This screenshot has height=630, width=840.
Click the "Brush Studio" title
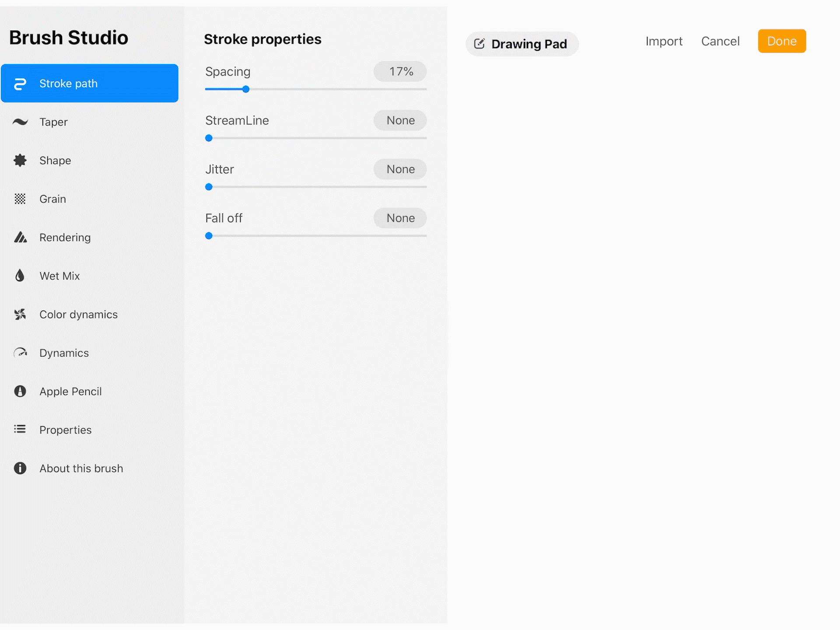(69, 38)
